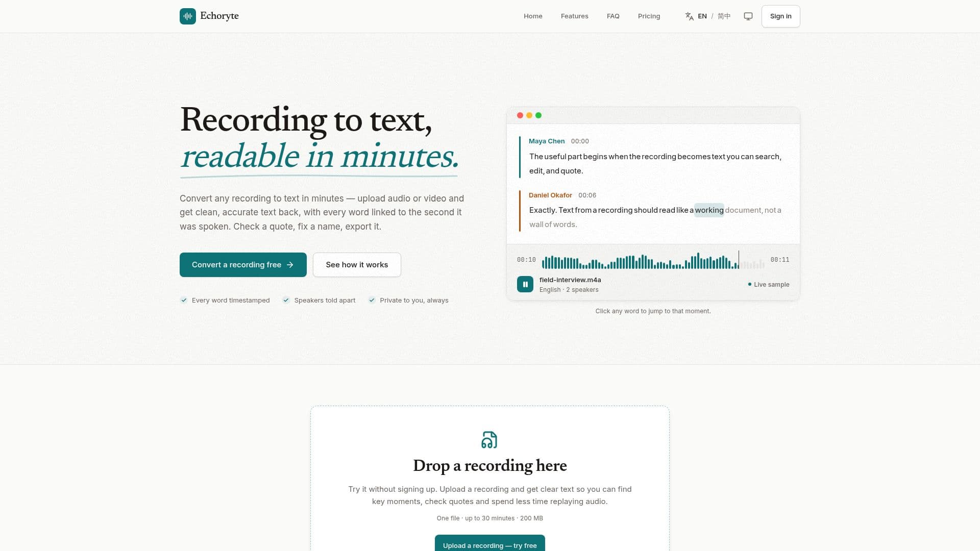
Task: Click the waveform playhead marker
Action: pyautogui.click(x=739, y=260)
